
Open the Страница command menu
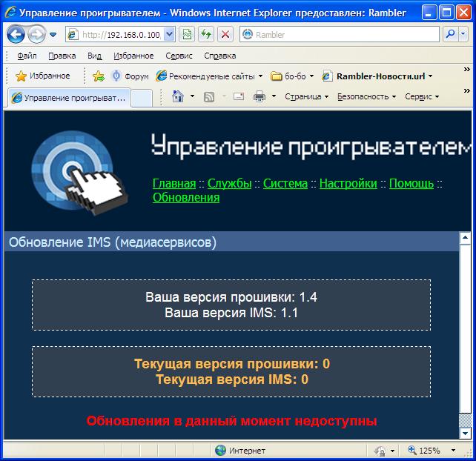pyautogui.click(x=307, y=96)
